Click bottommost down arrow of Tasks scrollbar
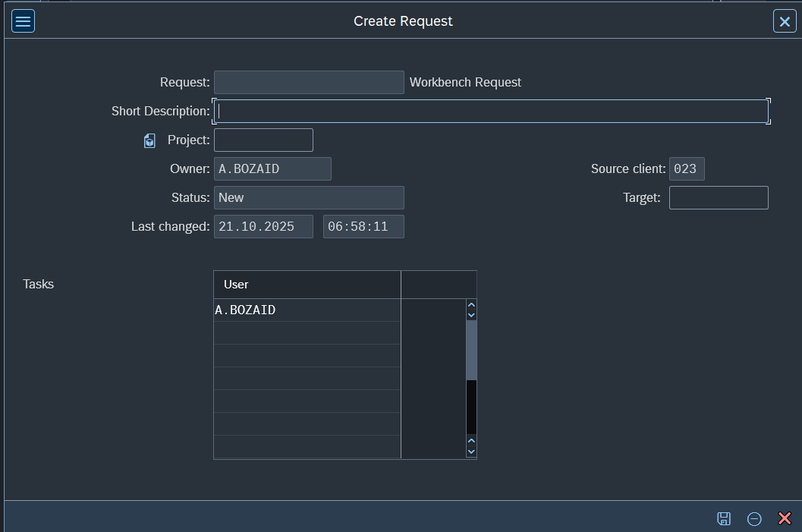The height and width of the screenshot is (532, 802). click(471, 452)
